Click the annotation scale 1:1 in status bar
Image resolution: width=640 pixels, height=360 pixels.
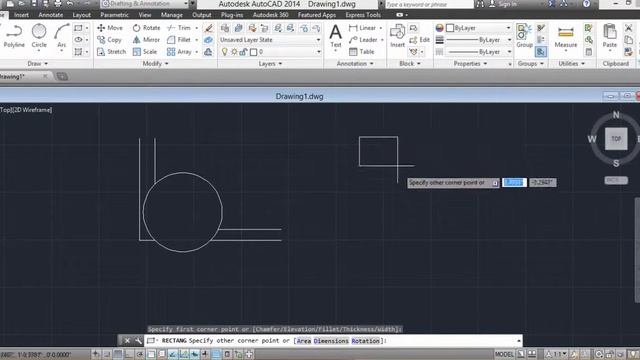pos(557,354)
